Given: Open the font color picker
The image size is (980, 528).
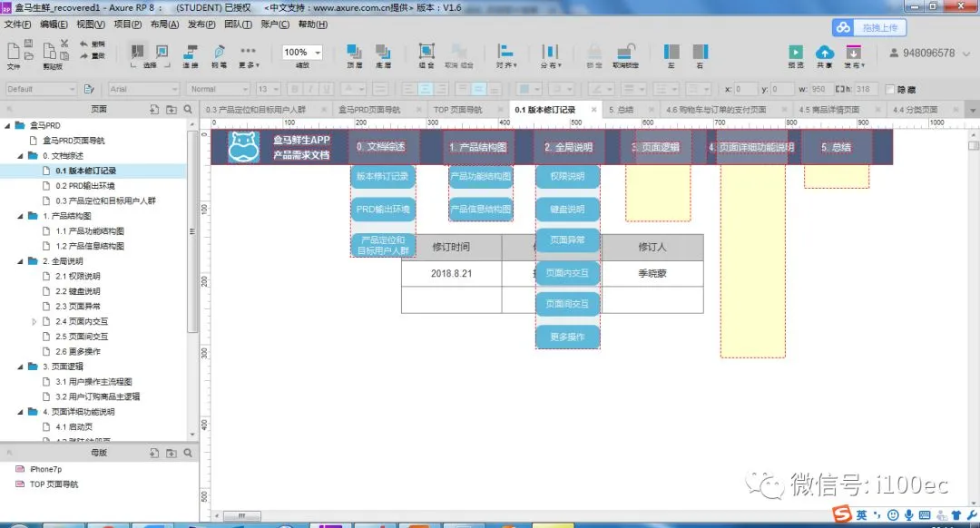Looking at the screenshot, I should click(x=355, y=89).
